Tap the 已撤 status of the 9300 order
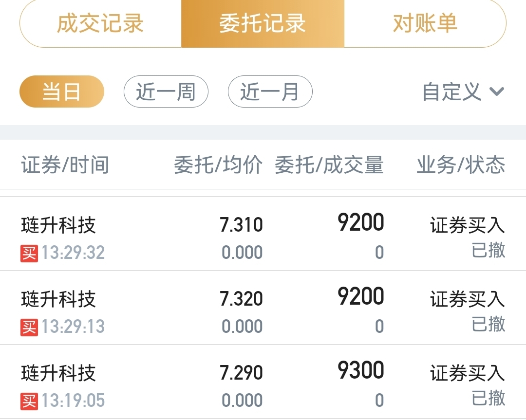Viewport: 526px width, 420px height. click(488, 398)
